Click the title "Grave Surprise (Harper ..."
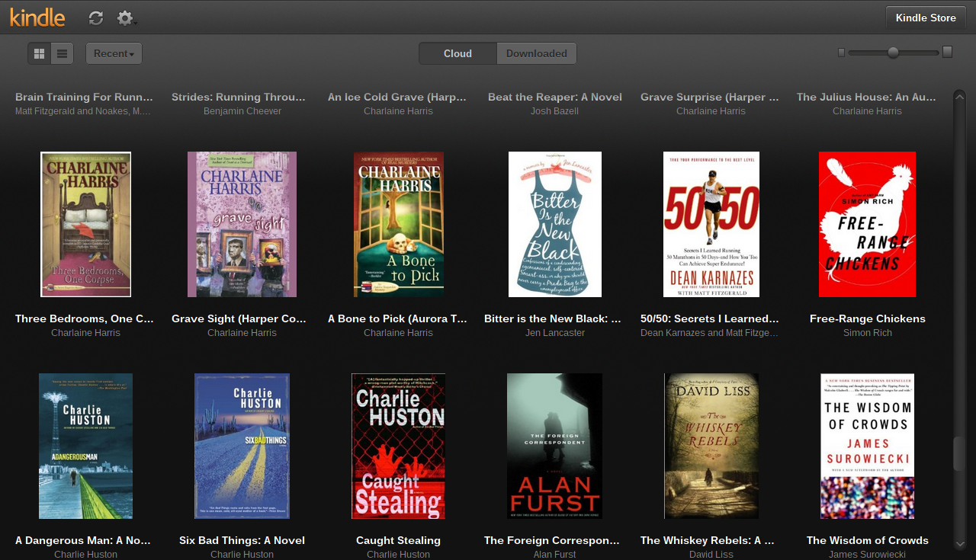This screenshot has width=976, height=560. 710,97
